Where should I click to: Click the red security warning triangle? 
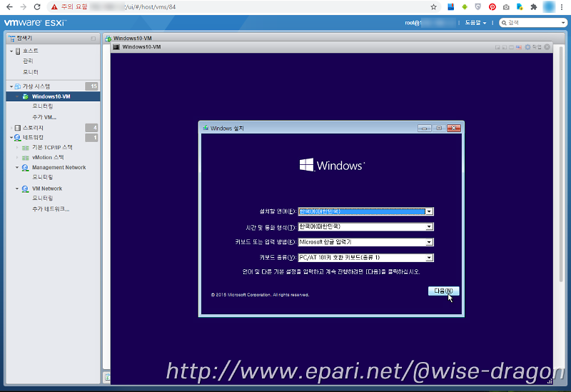point(54,7)
